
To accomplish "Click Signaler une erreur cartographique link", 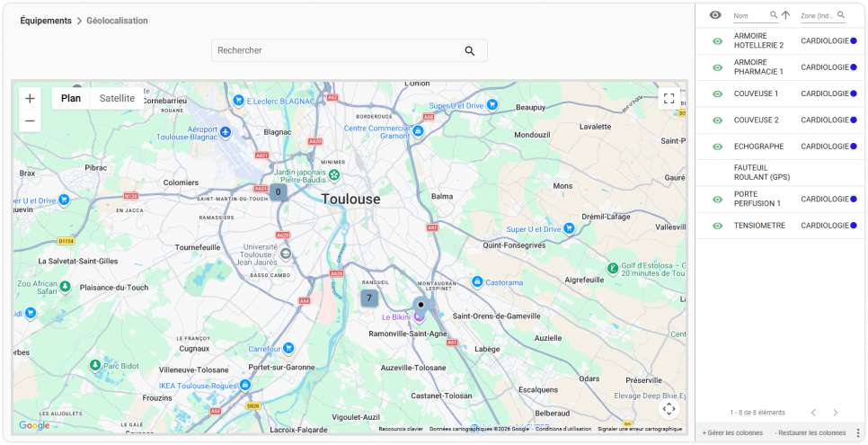I will tap(640, 429).
